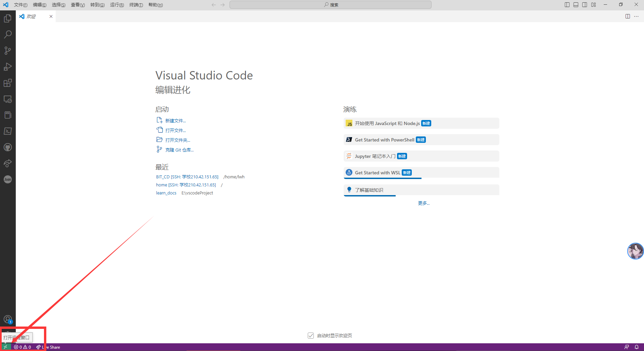The image size is (644, 351).
Task: Open JavaScript and Node.js walkthrough
Action: click(421, 123)
